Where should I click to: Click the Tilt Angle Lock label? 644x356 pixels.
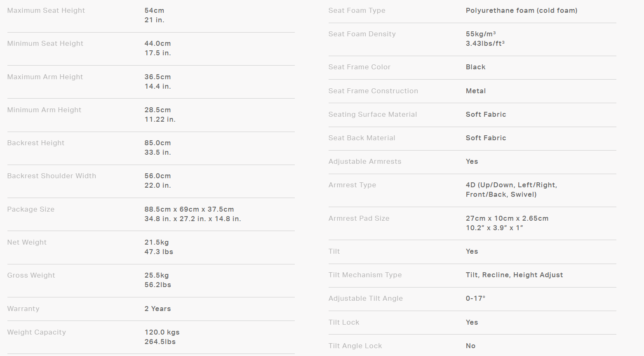355,346
